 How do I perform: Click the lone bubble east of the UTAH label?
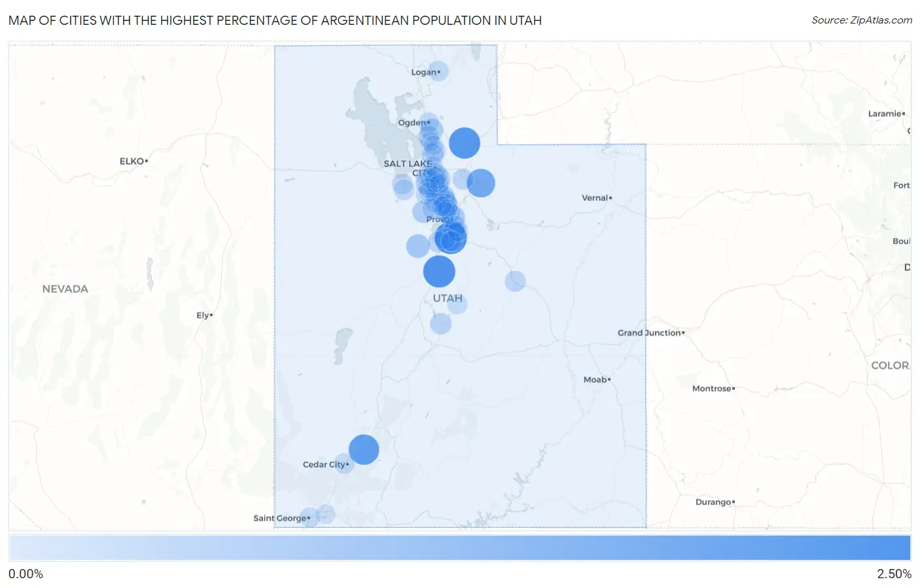(x=515, y=281)
